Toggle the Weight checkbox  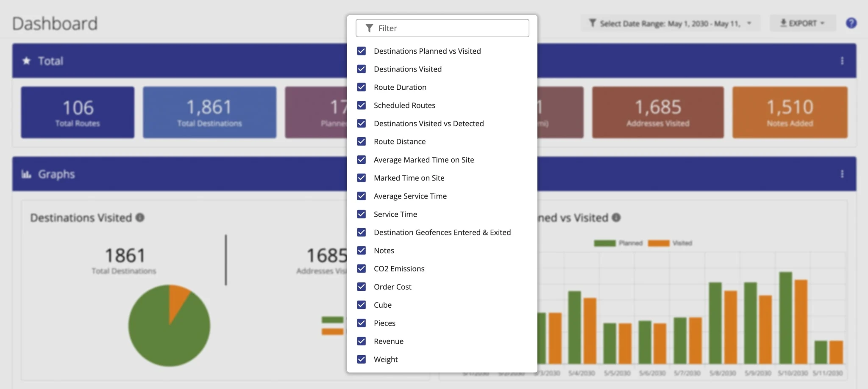pyautogui.click(x=362, y=359)
